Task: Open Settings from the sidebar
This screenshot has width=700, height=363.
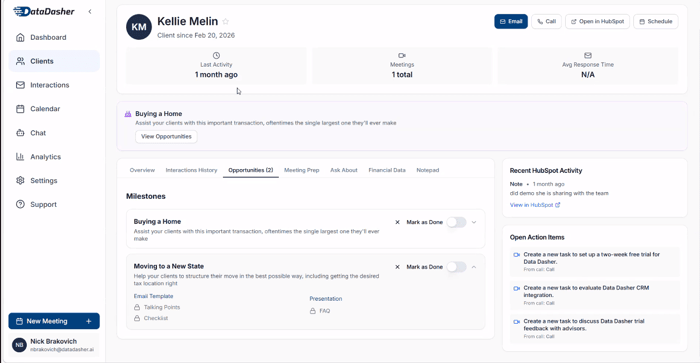Action: point(54,180)
